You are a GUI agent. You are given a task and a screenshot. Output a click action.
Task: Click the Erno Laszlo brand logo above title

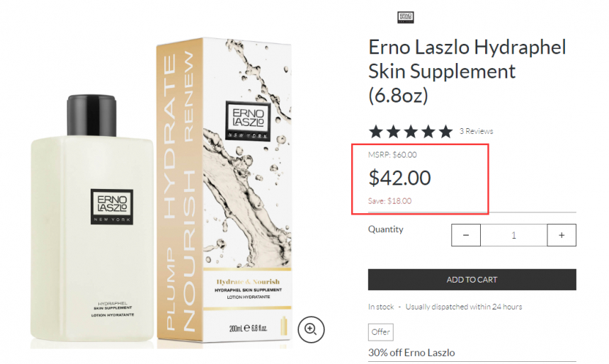click(406, 17)
